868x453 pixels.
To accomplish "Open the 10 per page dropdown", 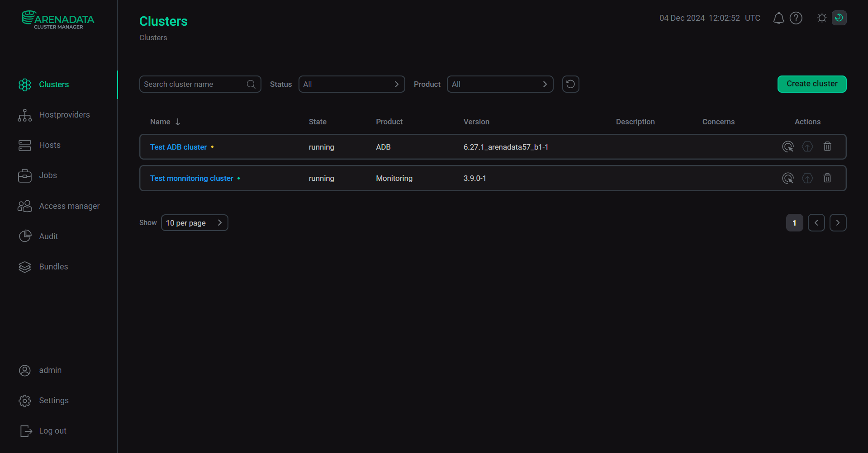I will [194, 223].
